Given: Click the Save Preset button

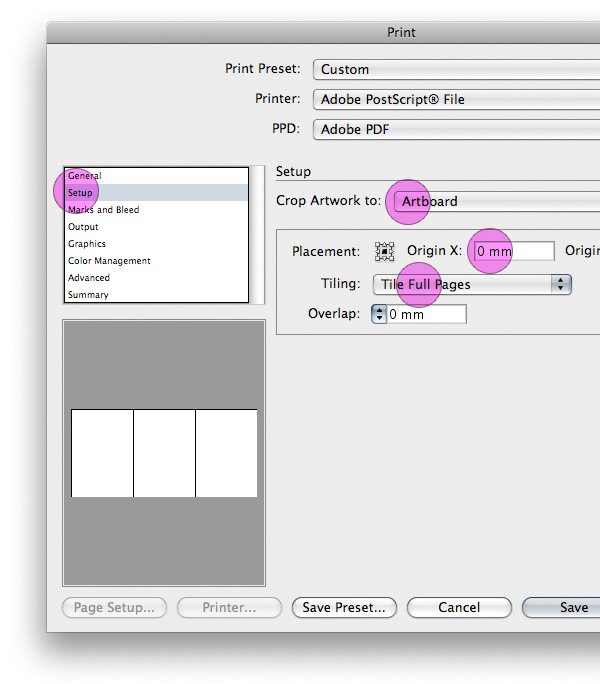Looking at the screenshot, I should [344, 607].
